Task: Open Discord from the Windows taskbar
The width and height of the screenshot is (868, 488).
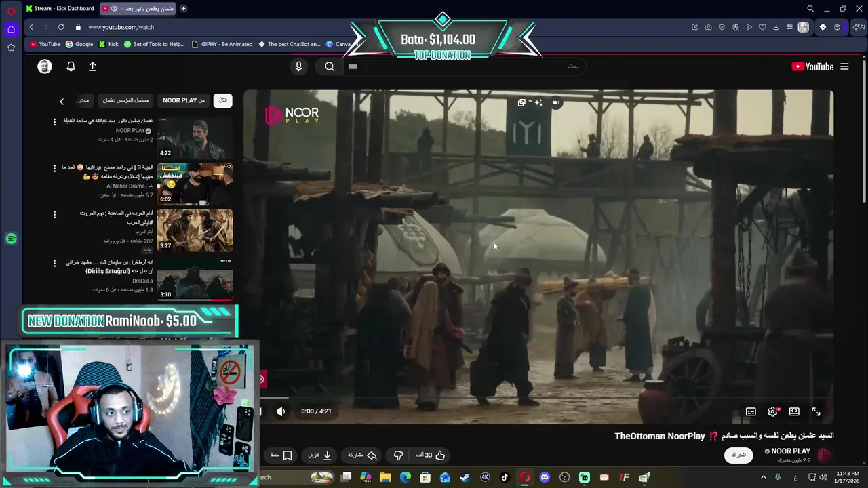Action: click(545, 477)
